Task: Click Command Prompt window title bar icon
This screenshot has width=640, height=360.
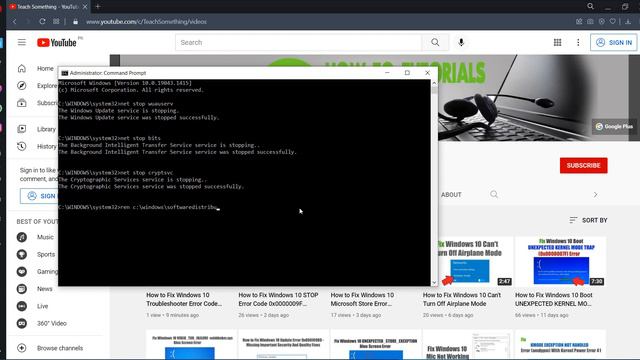Action: click(x=64, y=73)
